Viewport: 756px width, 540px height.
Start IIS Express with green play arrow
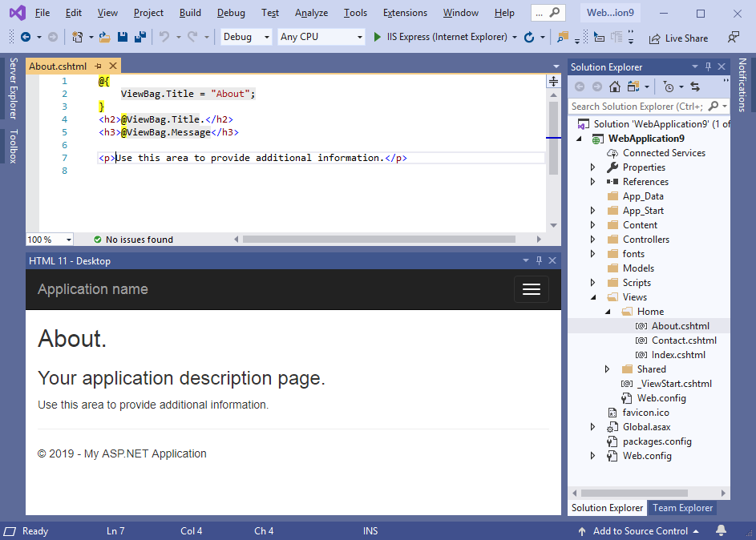pyautogui.click(x=378, y=37)
